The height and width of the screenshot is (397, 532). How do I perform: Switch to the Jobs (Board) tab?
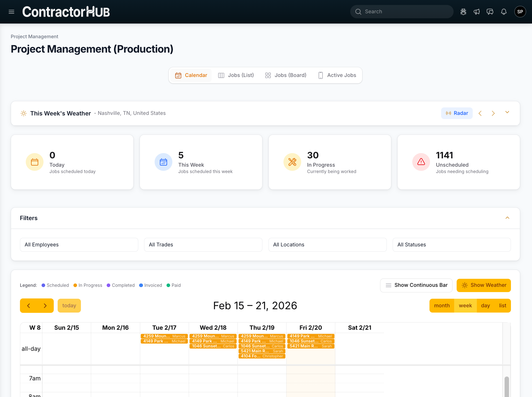tap(285, 75)
